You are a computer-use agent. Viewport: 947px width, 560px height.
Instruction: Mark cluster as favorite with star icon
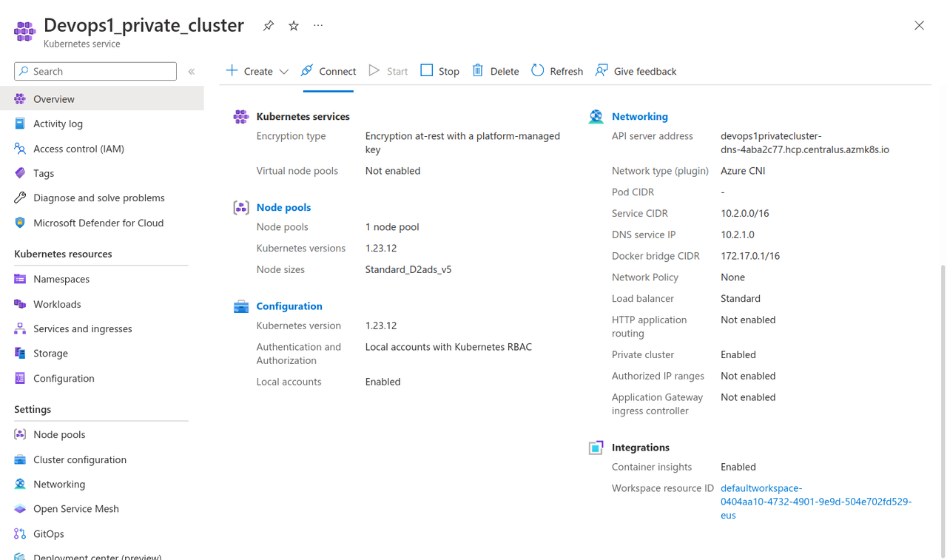click(294, 25)
